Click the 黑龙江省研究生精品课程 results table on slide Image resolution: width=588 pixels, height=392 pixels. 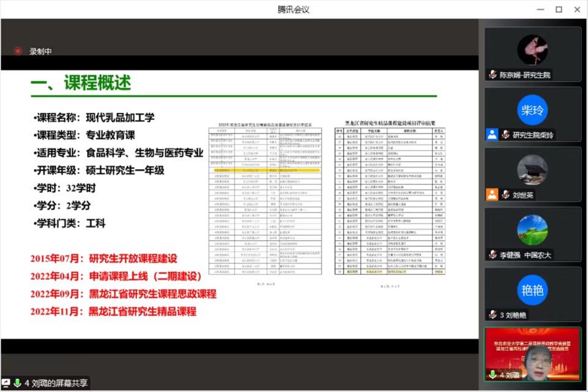pyautogui.click(x=390, y=199)
